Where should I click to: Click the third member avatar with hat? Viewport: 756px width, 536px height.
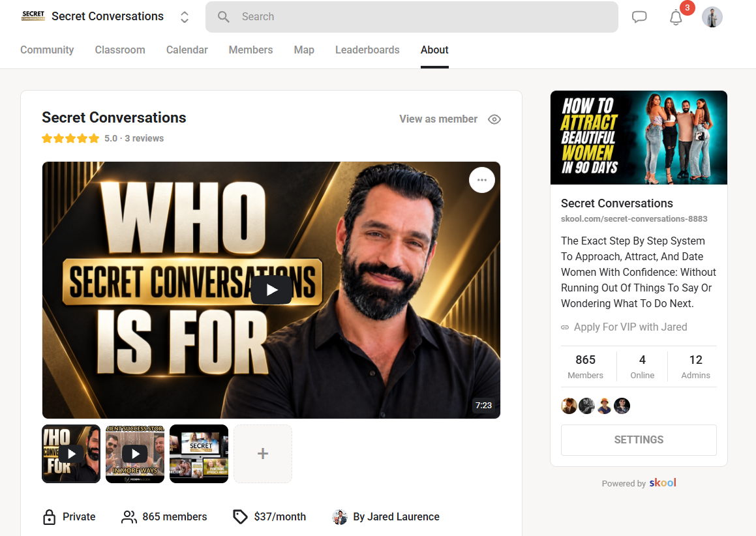pos(604,406)
